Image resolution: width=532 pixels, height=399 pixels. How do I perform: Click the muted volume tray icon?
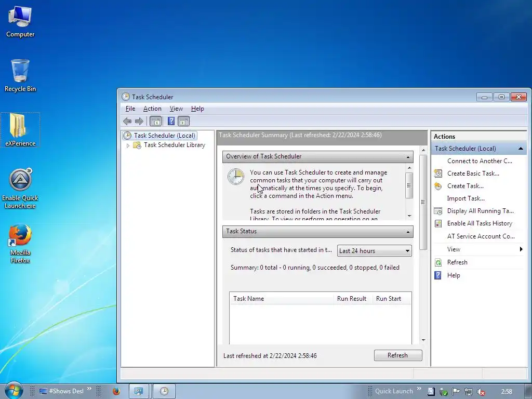click(x=481, y=392)
